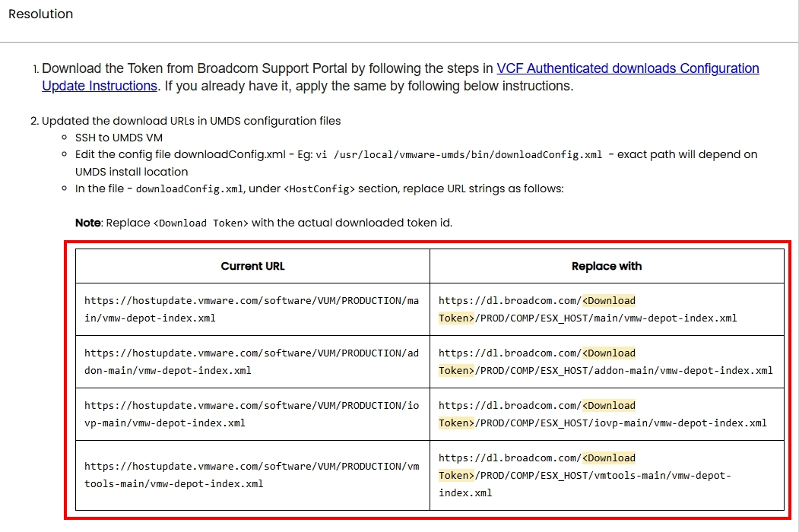The image size is (799, 532).
Task: Click the "<HostConfig>" code text
Action: tap(319, 189)
